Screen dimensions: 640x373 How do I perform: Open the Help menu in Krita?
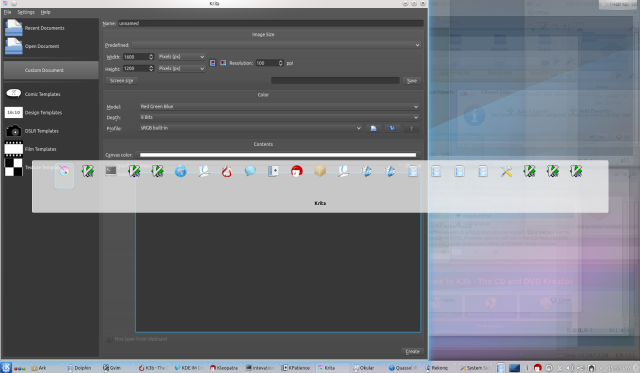(x=45, y=12)
